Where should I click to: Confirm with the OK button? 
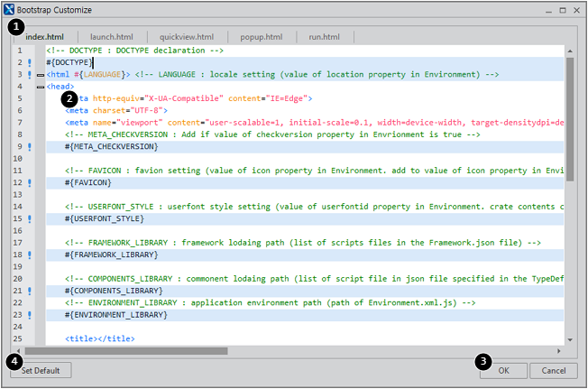pos(503,370)
